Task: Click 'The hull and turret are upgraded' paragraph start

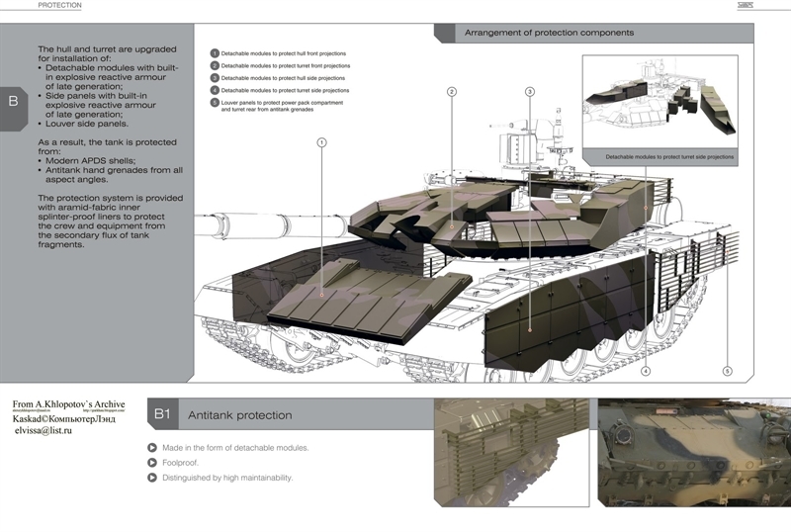Action: click(x=107, y=49)
